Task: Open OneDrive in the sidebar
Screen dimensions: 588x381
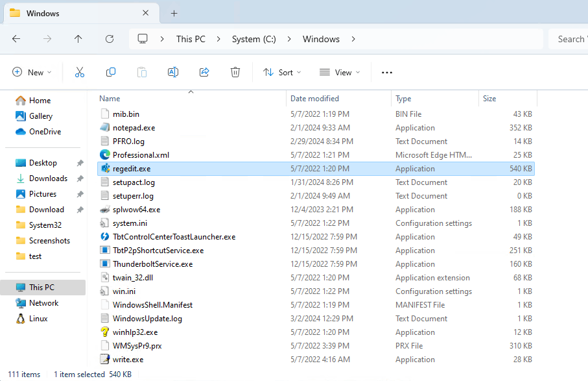Action: point(38,131)
